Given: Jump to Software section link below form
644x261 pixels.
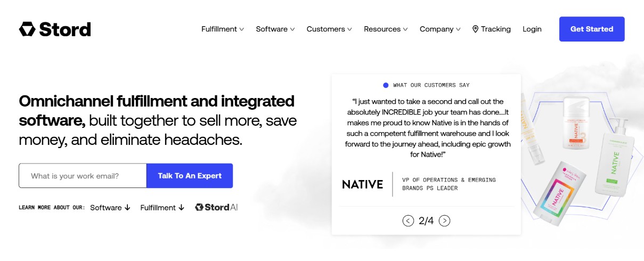Looking at the screenshot, I should (110, 208).
